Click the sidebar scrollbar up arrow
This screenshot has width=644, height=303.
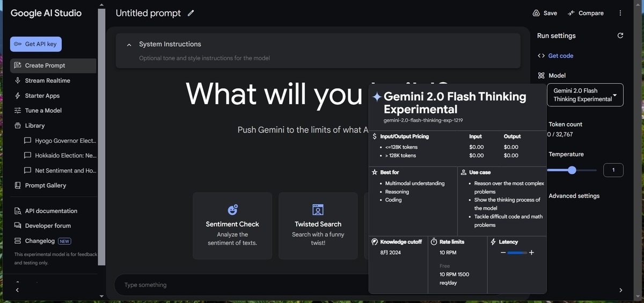pyautogui.click(x=102, y=5)
